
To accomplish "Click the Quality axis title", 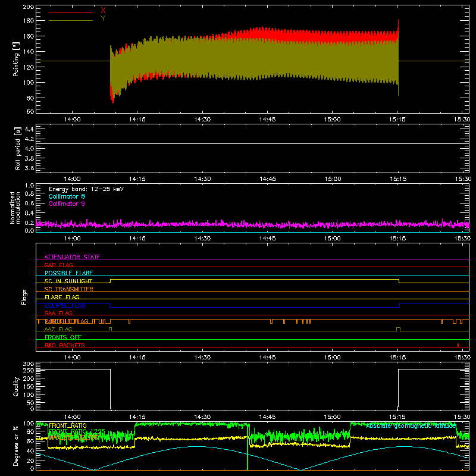I will click(16, 386).
